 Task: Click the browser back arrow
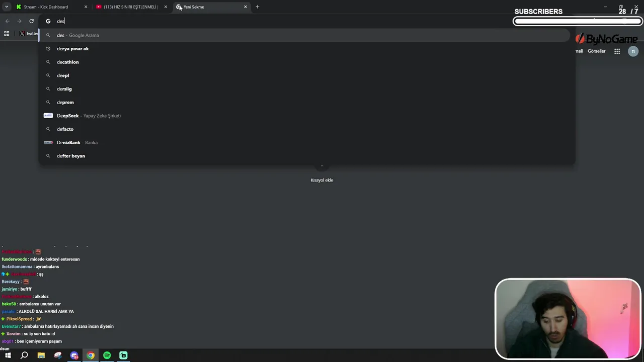click(7, 21)
